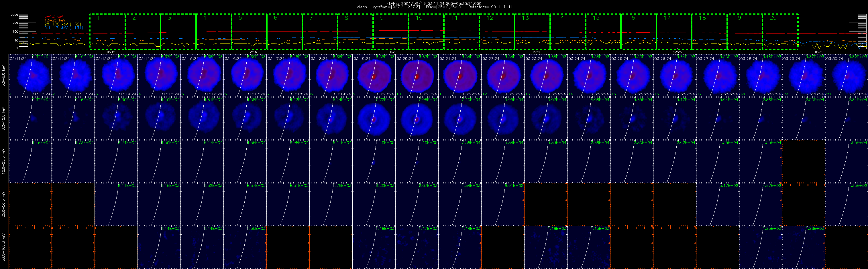Open the 3.0-6.0 keV image starting 03:16:24
868x269 pixels.
point(245,76)
